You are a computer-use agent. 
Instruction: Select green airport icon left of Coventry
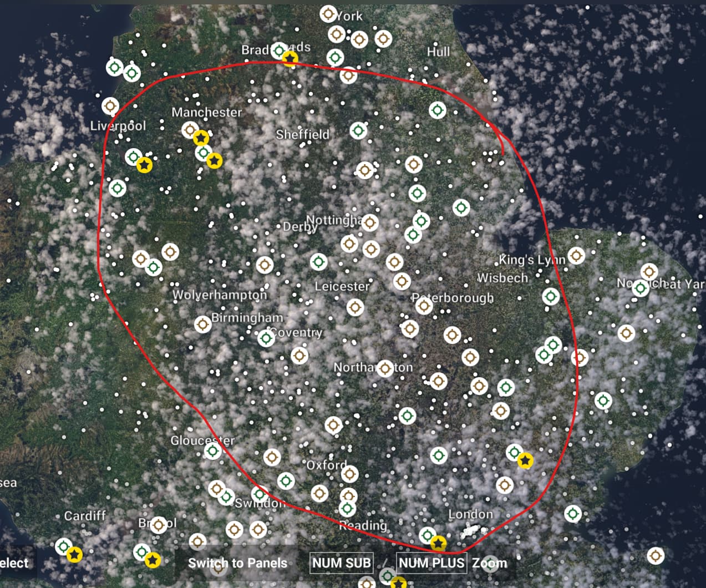(x=266, y=337)
